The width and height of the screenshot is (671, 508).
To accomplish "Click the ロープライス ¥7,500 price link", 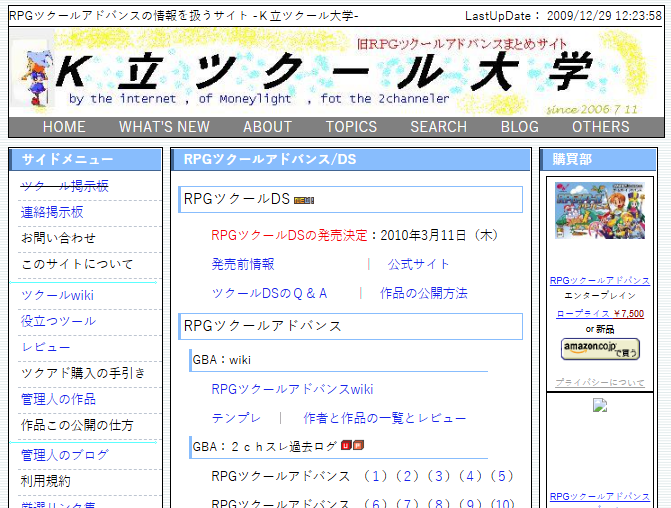I will tap(599, 313).
